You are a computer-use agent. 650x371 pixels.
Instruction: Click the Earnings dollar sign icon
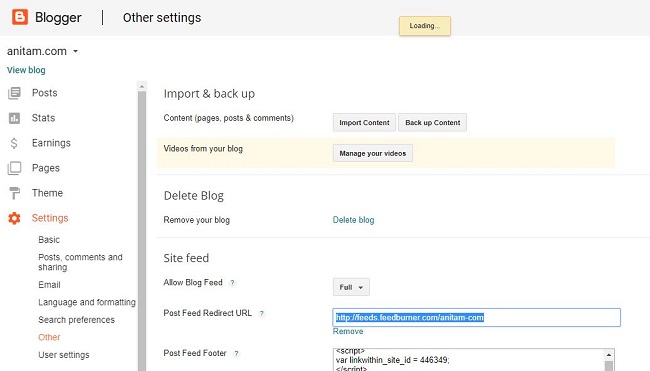click(x=14, y=143)
